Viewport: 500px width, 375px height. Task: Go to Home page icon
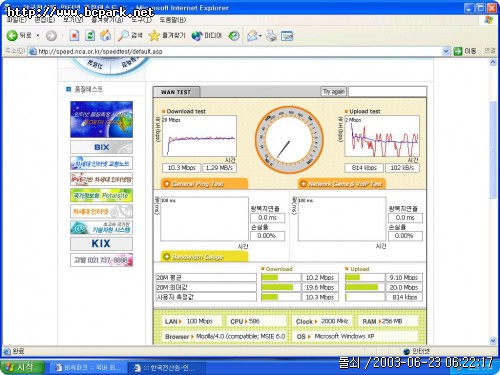106,35
